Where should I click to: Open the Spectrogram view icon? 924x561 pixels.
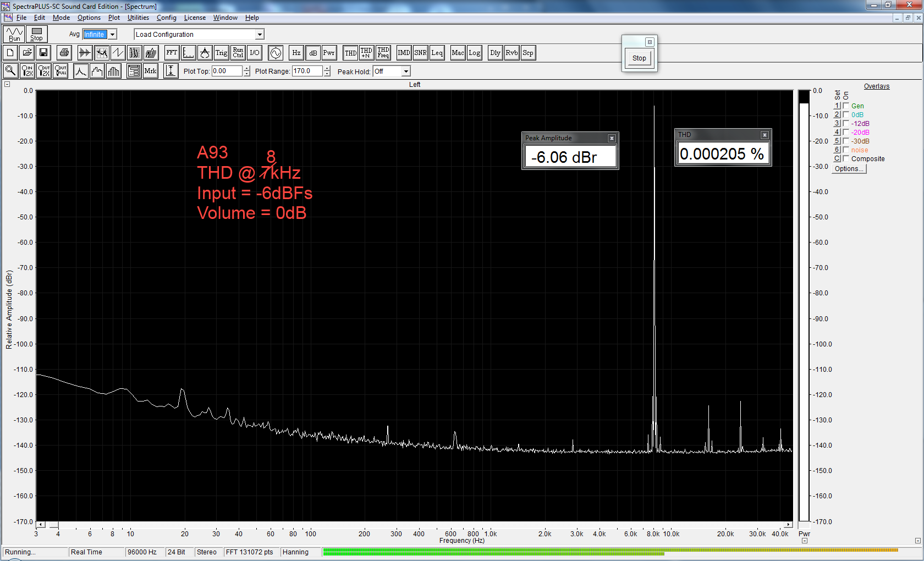[x=134, y=53]
